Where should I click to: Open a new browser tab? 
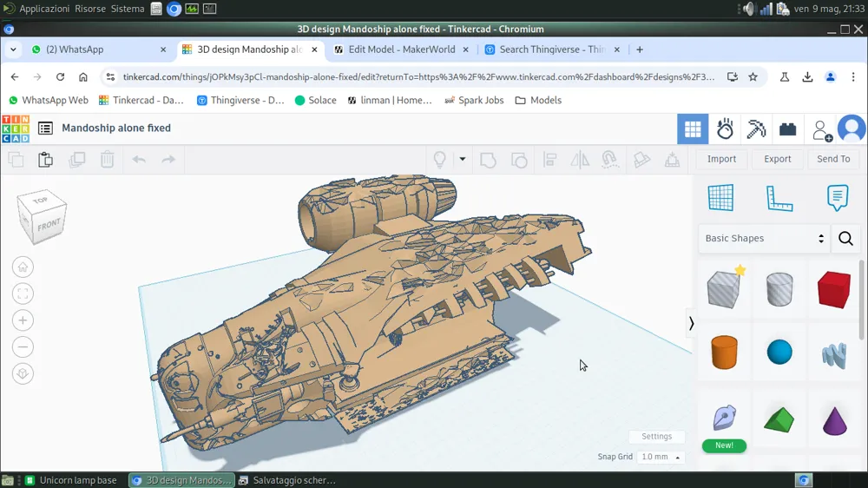(640, 49)
